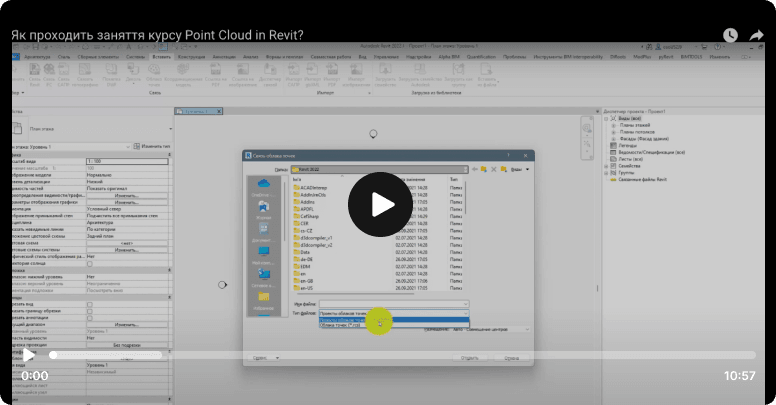Click Загрузить как группу ribbon icon

[x=458, y=75]
